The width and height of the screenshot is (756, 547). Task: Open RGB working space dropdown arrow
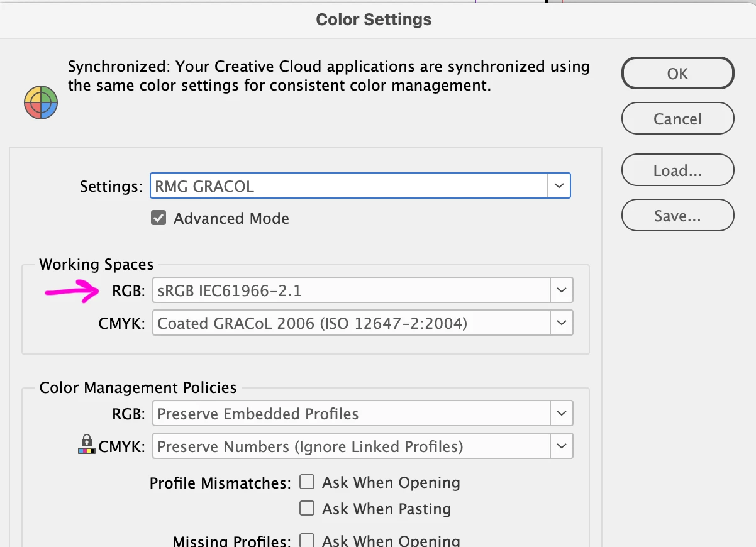tap(562, 290)
